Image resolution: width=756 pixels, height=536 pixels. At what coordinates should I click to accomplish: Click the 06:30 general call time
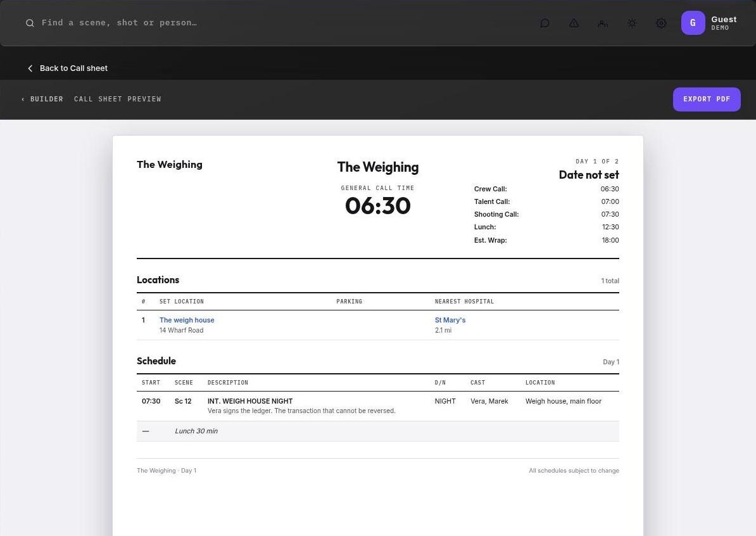378,206
